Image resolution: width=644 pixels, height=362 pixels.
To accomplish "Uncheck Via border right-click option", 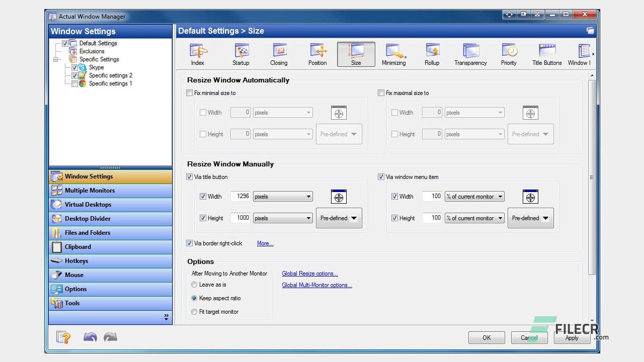I will (190, 243).
